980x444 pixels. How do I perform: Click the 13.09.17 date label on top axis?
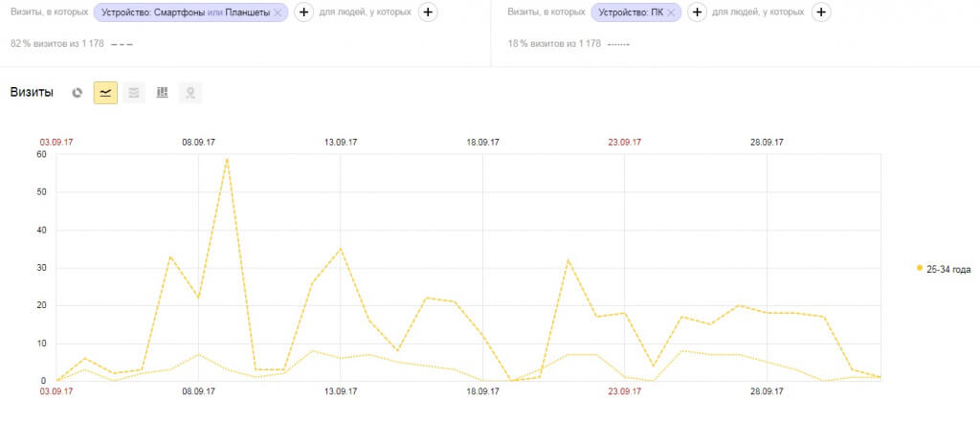pos(341,142)
